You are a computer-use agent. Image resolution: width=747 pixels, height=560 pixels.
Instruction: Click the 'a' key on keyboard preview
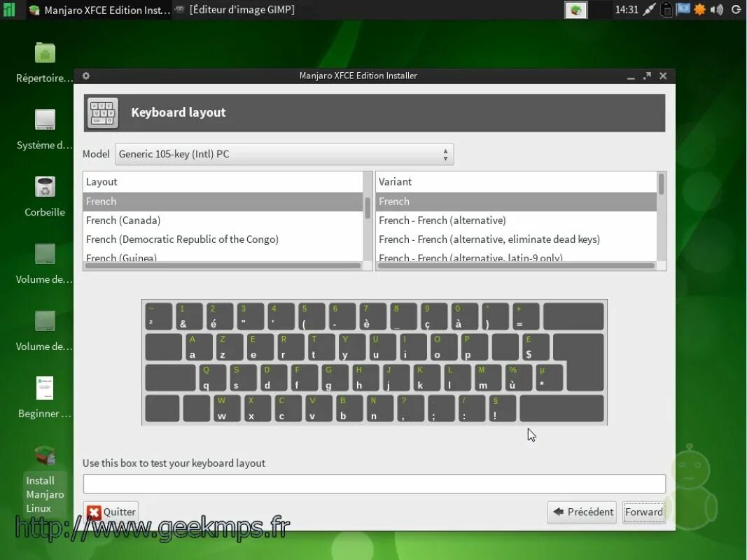coord(197,346)
